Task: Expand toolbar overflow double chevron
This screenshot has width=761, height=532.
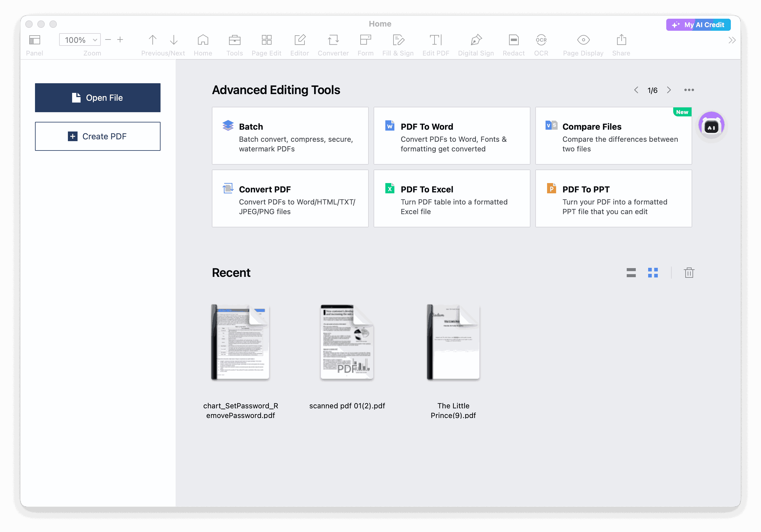Action: click(x=732, y=40)
